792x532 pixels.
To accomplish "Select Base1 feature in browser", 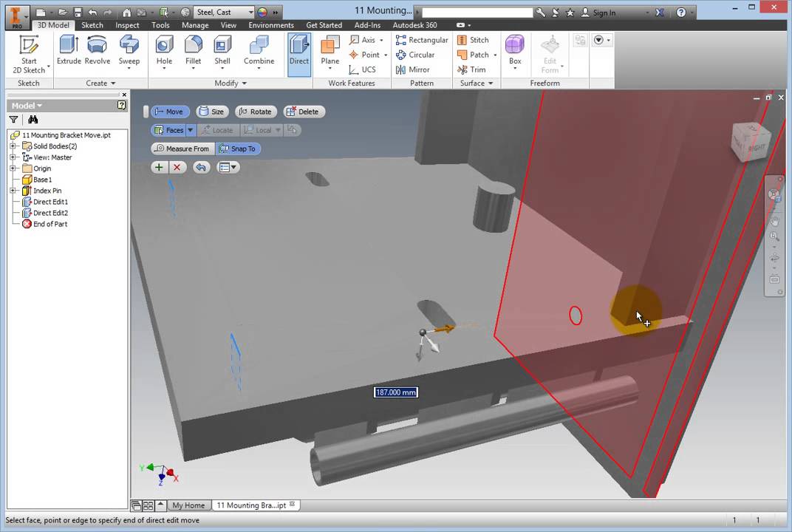I will point(38,180).
